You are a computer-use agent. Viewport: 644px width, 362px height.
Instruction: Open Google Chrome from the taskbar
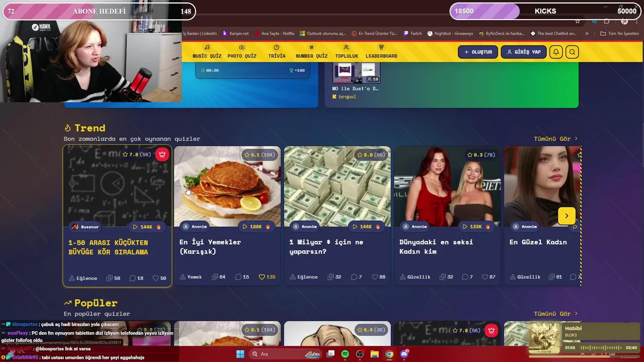click(x=389, y=354)
